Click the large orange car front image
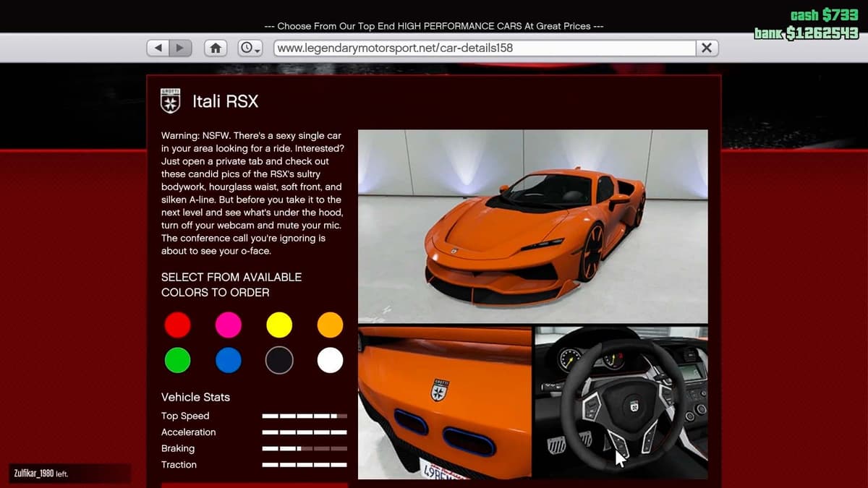The image size is (868, 488). [532, 226]
